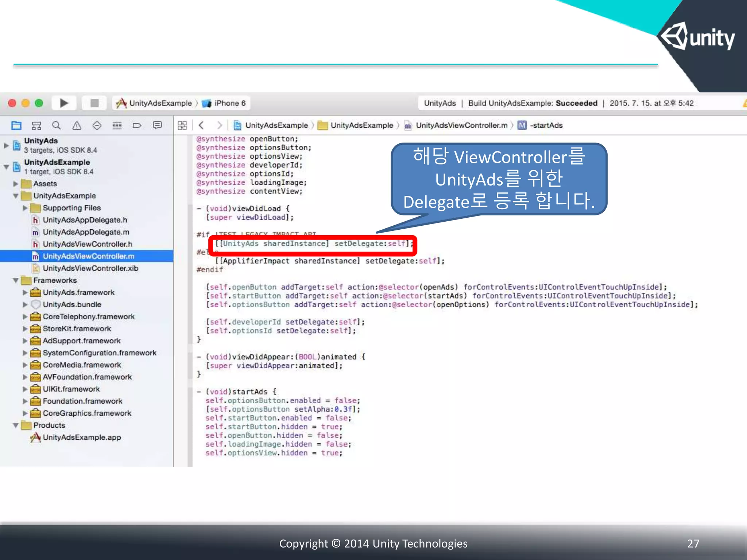Click the UnityAds.bundle icon
Image resolution: width=747 pixels, height=560 pixels.
coord(35,304)
